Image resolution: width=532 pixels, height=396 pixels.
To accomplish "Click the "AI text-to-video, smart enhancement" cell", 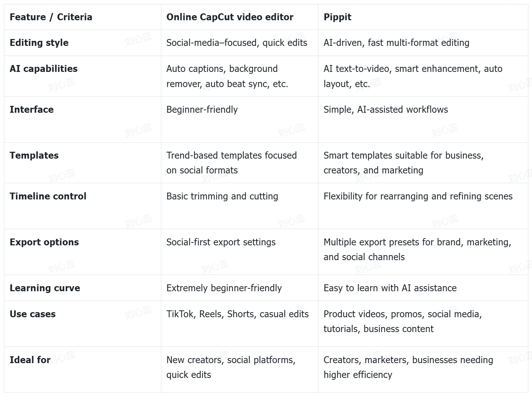I will 413,76.
